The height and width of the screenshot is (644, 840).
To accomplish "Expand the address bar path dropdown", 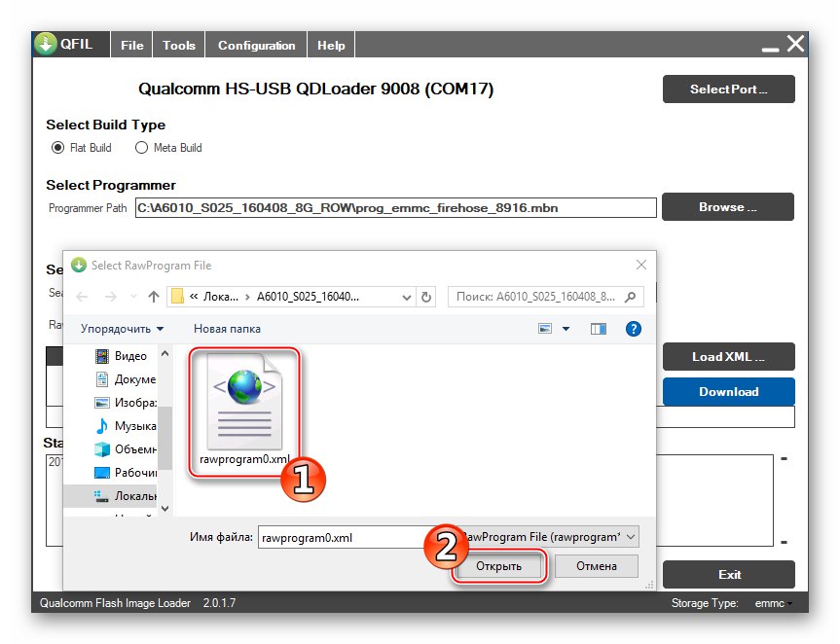I will coord(407,297).
